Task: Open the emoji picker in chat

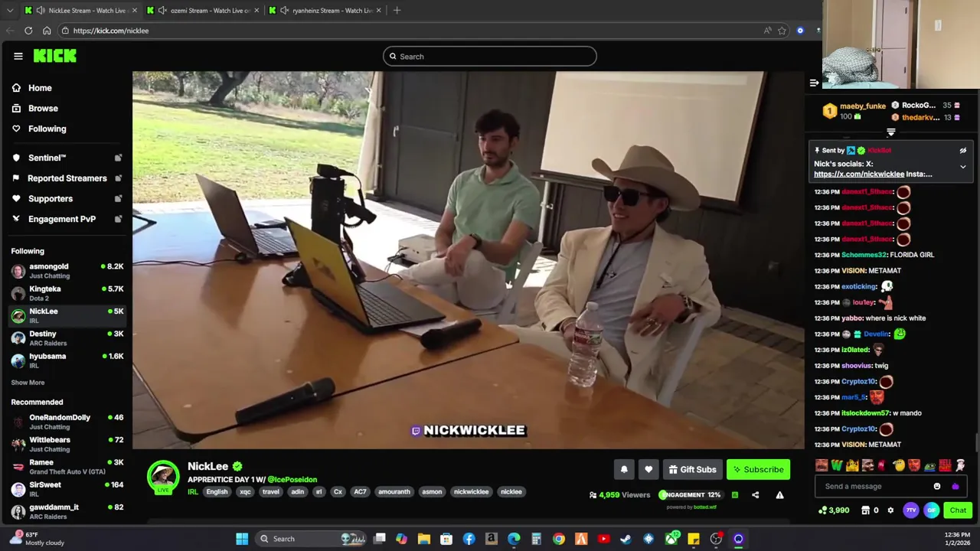Action: point(937,487)
